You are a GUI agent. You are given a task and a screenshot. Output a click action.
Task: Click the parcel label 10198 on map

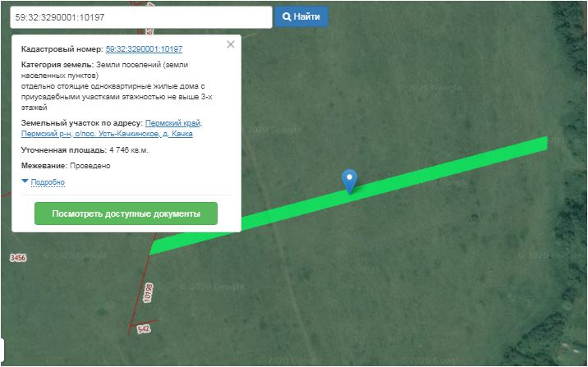tap(148, 293)
